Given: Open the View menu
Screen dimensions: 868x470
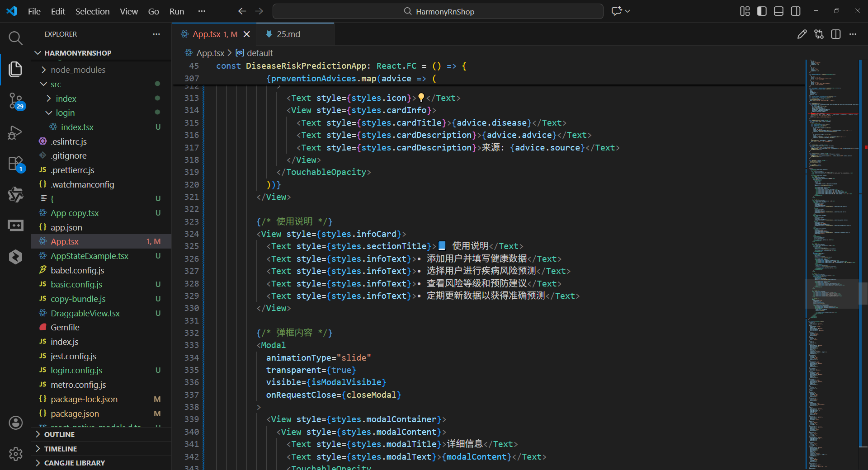Looking at the screenshot, I should pos(129,11).
